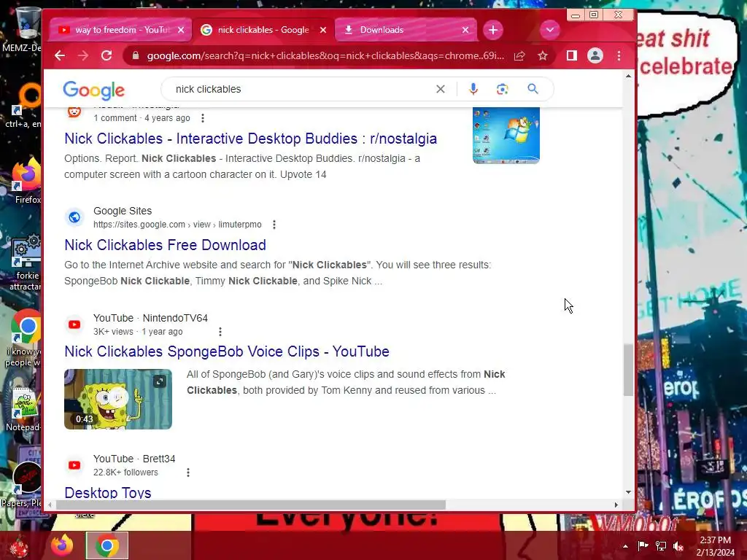The height and width of the screenshot is (560, 747).
Task: Open Action Center flag icon
Action: click(x=643, y=545)
